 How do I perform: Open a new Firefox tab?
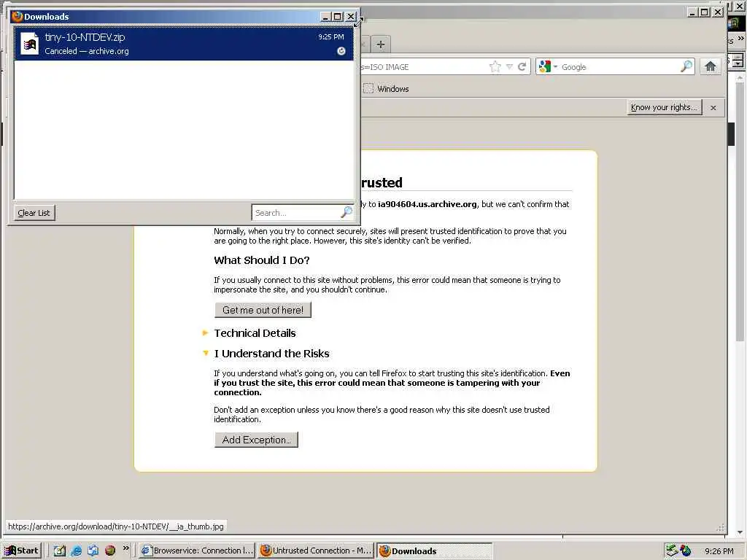coord(380,44)
